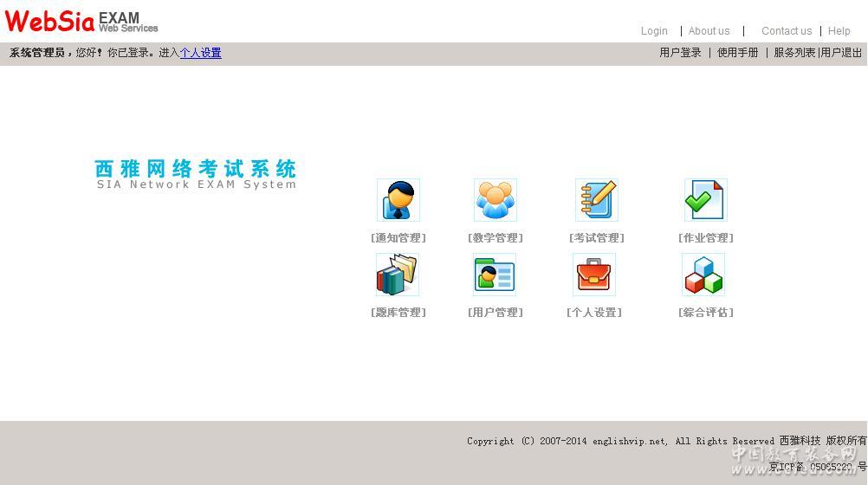This screenshot has height=485, width=868.
Task: Click the WebSia EXAM logo
Action: pyautogui.click(x=81, y=21)
